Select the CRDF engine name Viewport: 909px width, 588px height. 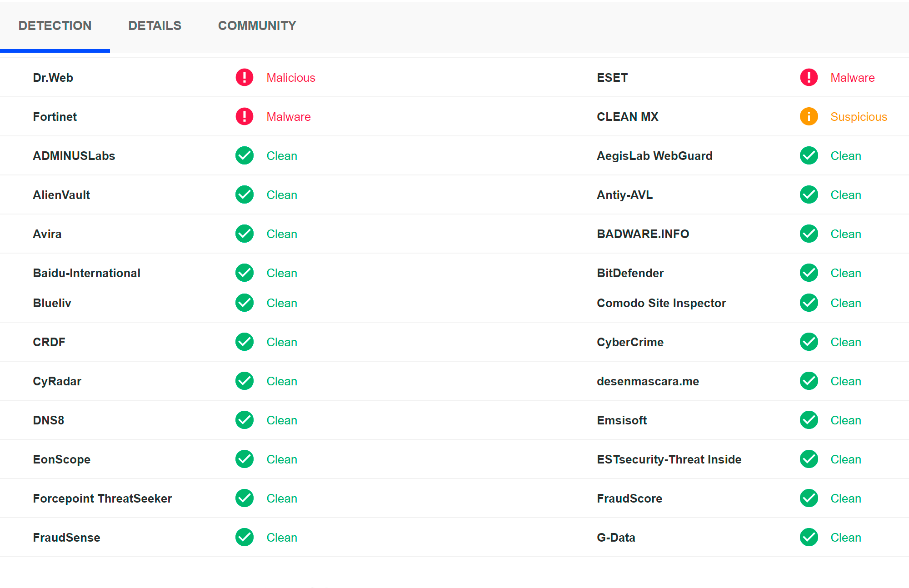49,342
